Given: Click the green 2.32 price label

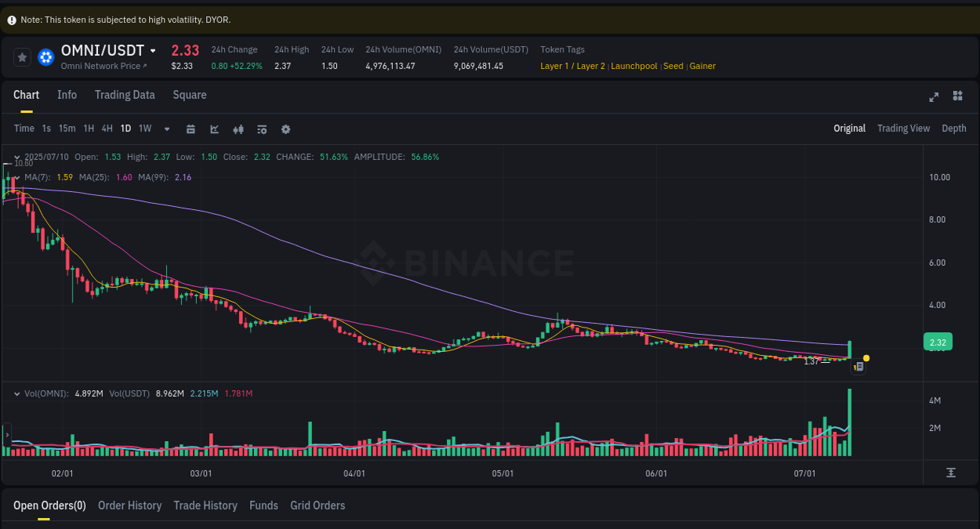Looking at the screenshot, I should [x=938, y=342].
